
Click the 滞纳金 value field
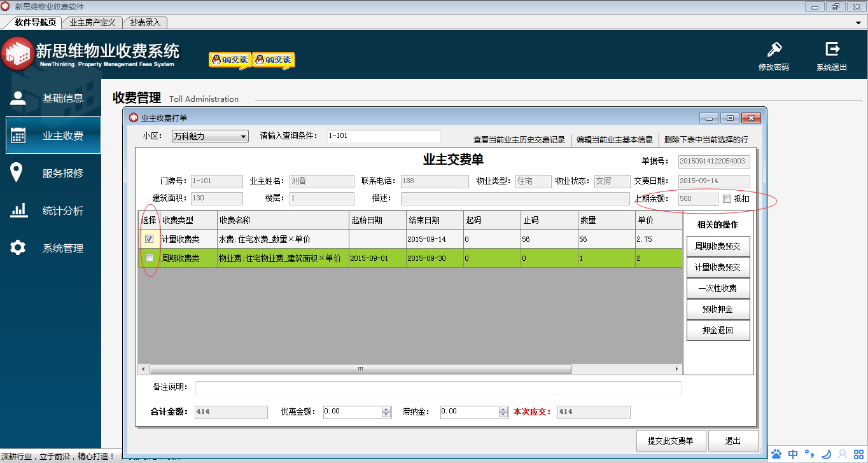(x=470, y=412)
